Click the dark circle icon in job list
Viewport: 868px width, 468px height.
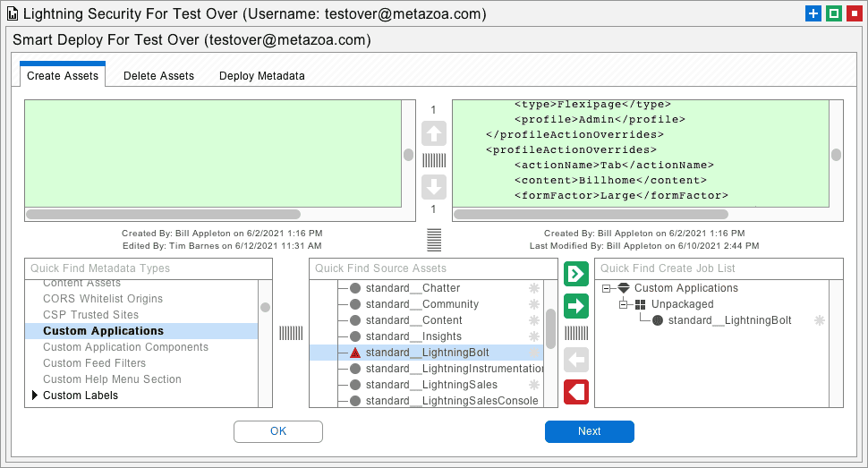click(x=658, y=320)
